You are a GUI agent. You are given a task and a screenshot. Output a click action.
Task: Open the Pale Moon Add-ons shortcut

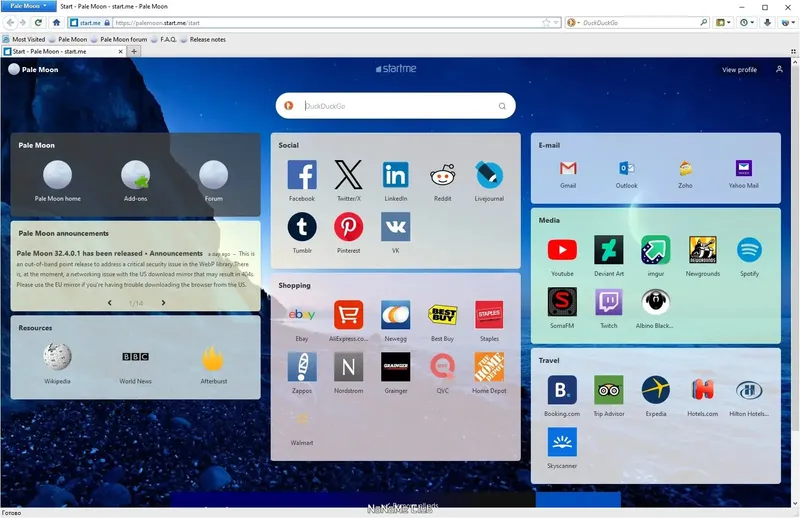(x=135, y=175)
